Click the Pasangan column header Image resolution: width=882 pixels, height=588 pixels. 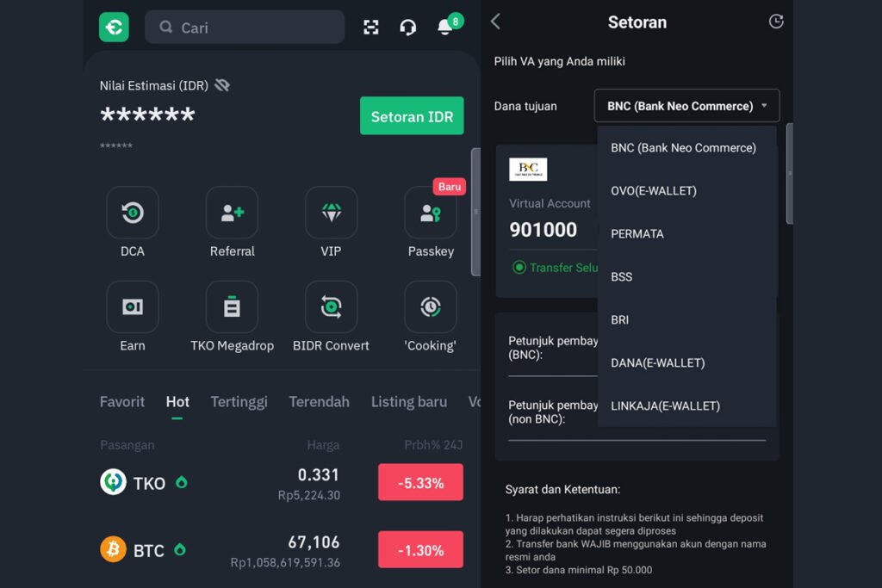(x=127, y=445)
